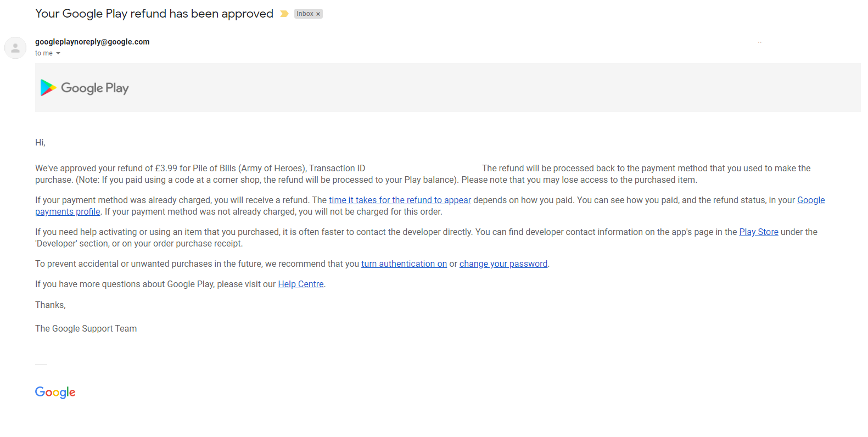The height and width of the screenshot is (437, 868).
Task: Click the colorful Google Play triangle icon
Action: 48,88
